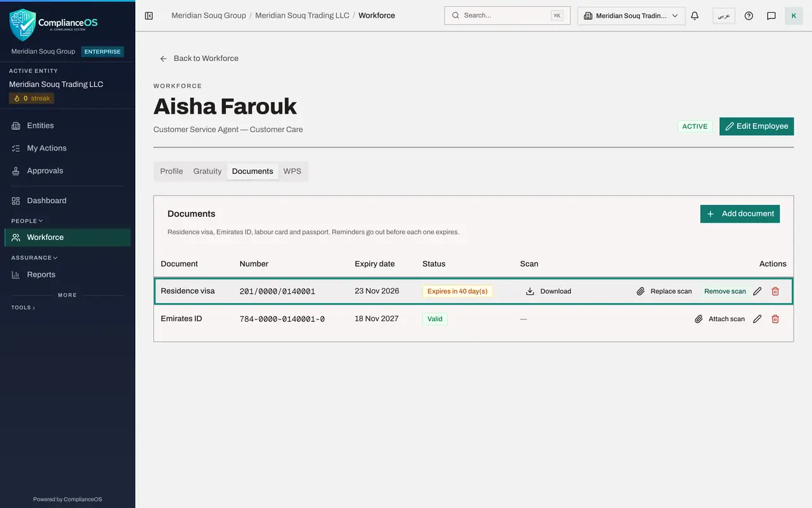Delete the Residence visa document
This screenshot has height=508, width=812.
(x=775, y=291)
